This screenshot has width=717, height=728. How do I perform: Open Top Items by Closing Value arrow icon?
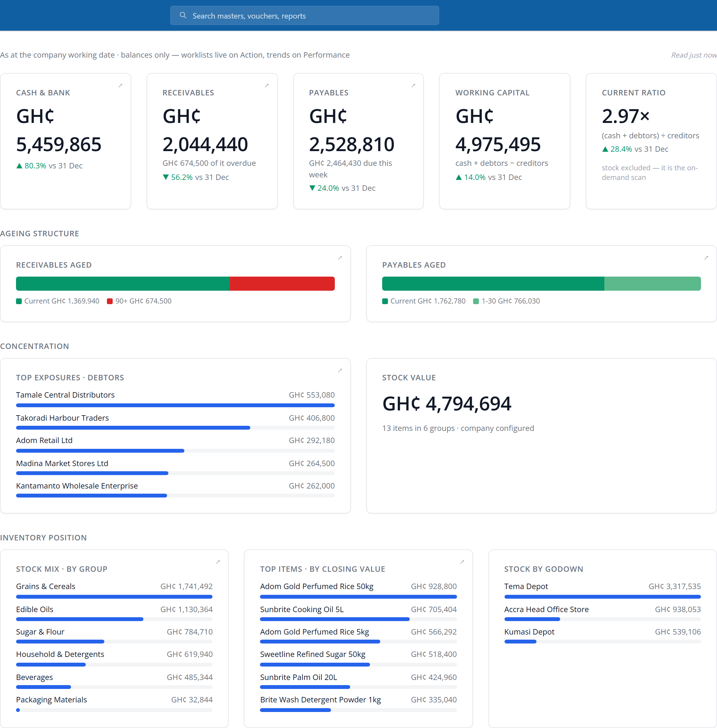462,562
